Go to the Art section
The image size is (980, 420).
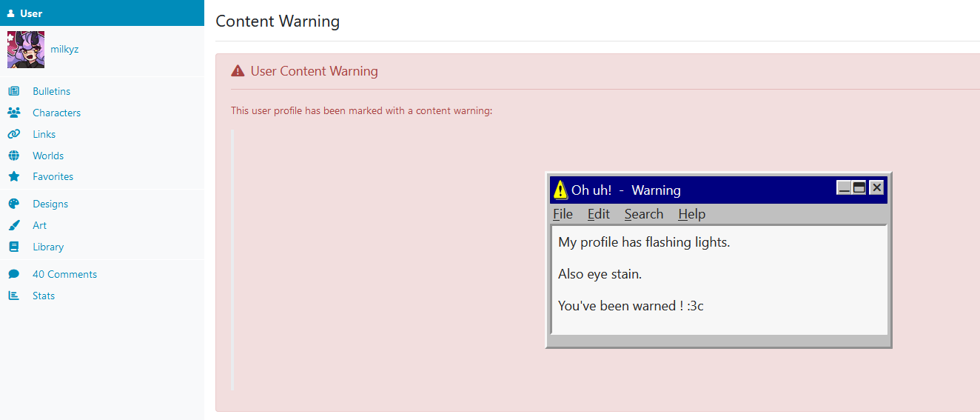pos(39,225)
